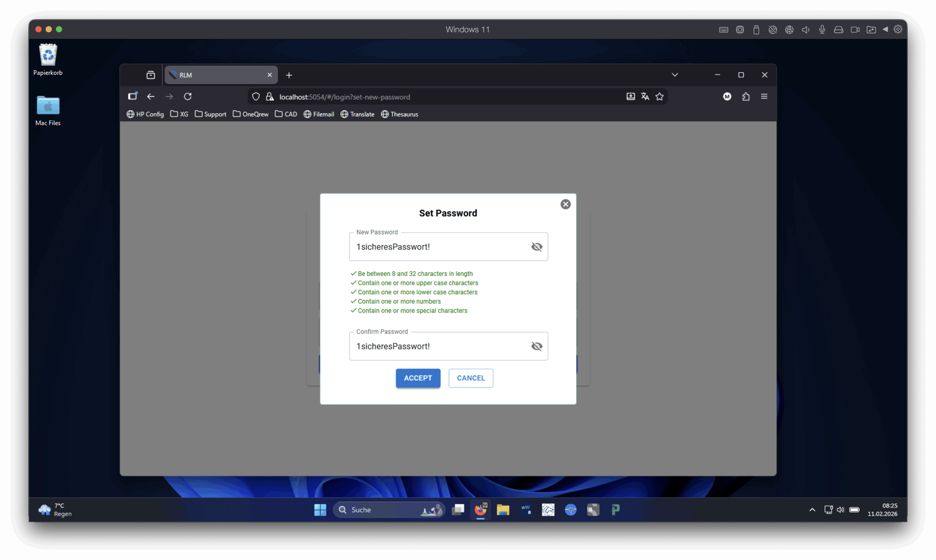Click into the New Password field
Image resolution: width=936 pixels, height=560 pixels.
point(438,247)
